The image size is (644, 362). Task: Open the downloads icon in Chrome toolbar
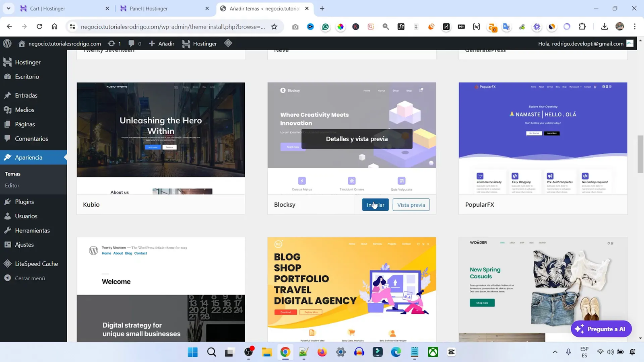tap(605, 27)
